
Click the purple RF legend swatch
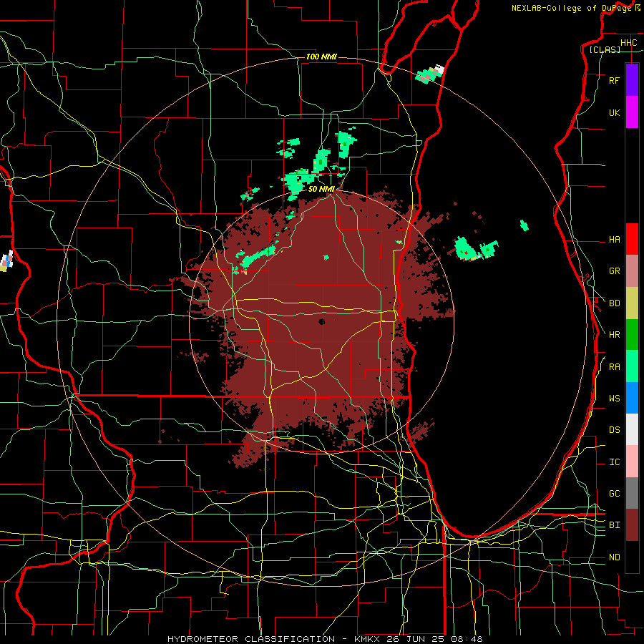pyautogui.click(x=632, y=80)
